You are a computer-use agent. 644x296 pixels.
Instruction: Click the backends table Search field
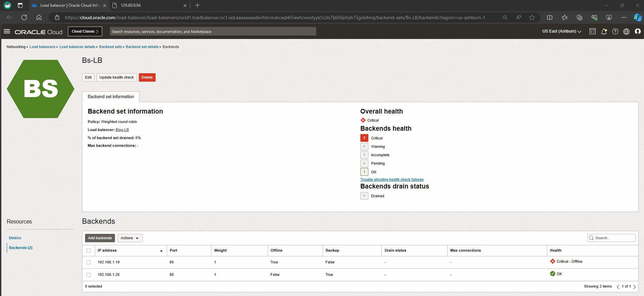point(614,238)
